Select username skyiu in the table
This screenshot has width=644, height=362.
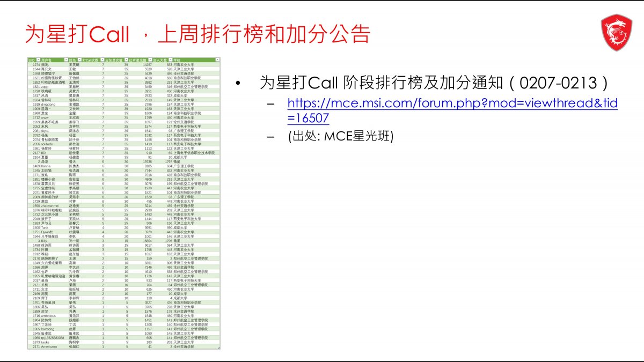click(45, 131)
